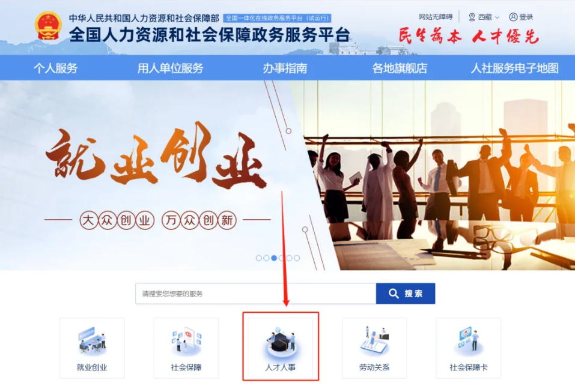Image resolution: width=575 pixels, height=392 pixels.
Task: Open 人社服务电子地图 in the navigation bar
Action: (514, 68)
